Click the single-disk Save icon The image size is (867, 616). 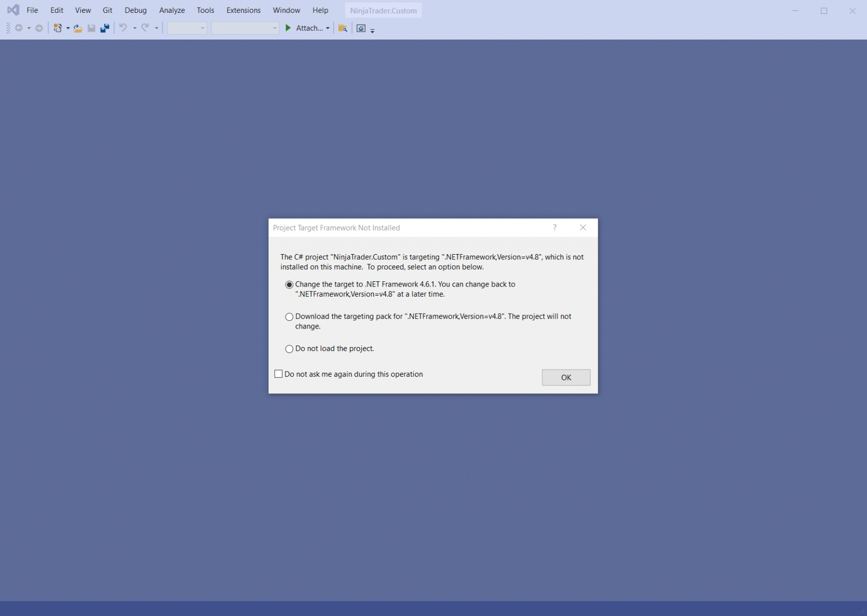(x=91, y=28)
